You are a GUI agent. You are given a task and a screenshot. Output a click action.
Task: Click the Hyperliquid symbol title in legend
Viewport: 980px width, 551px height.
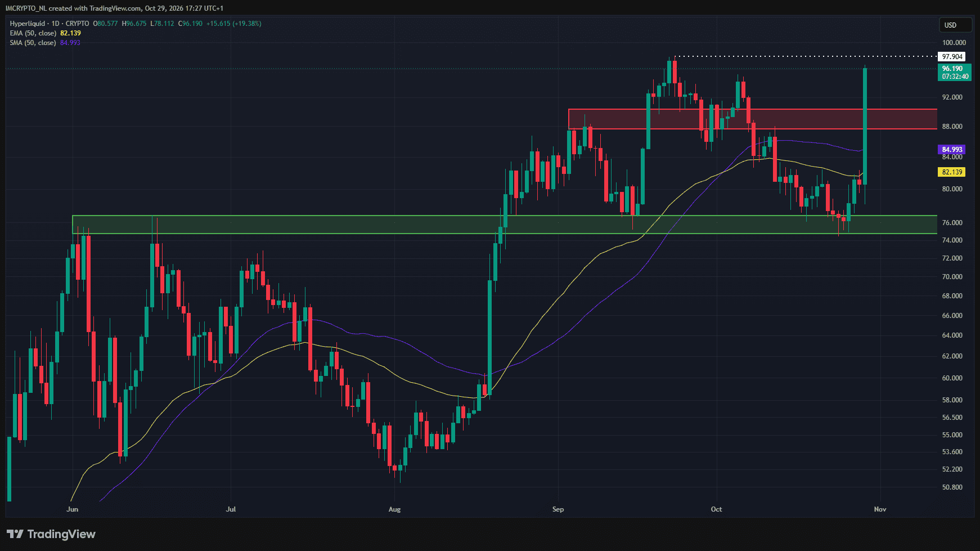pyautogui.click(x=29, y=24)
